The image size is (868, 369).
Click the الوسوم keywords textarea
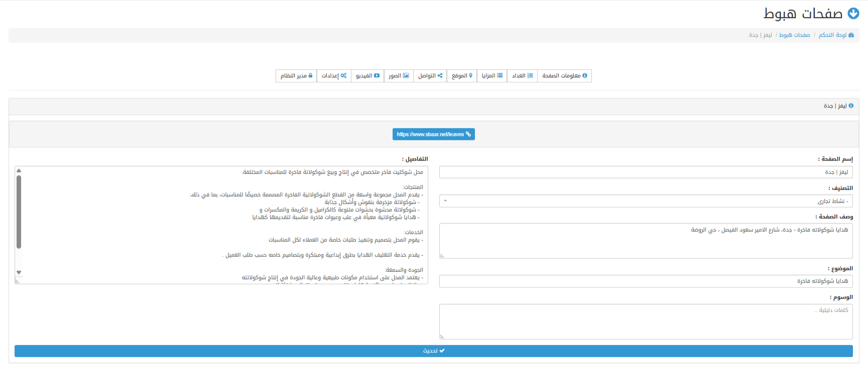point(646,321)
